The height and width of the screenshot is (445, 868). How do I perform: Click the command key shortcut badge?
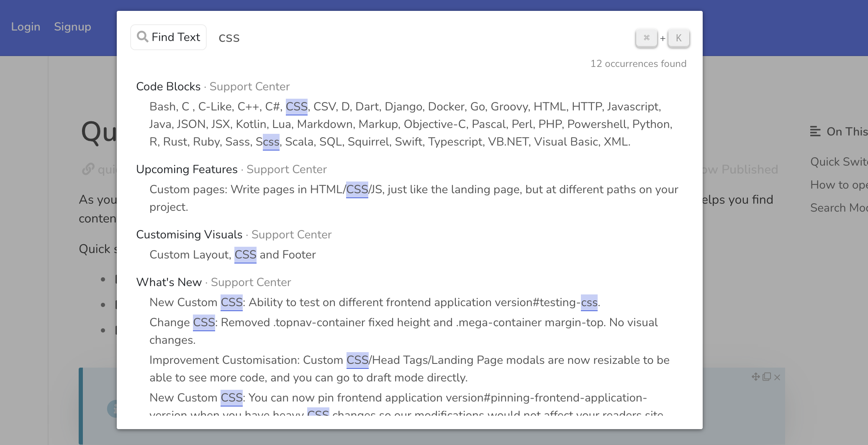pyautogui.click(x=646, y=38)
